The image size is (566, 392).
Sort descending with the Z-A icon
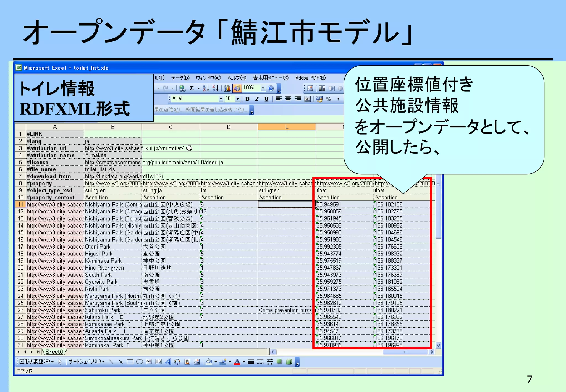click(x=215, y=88)
